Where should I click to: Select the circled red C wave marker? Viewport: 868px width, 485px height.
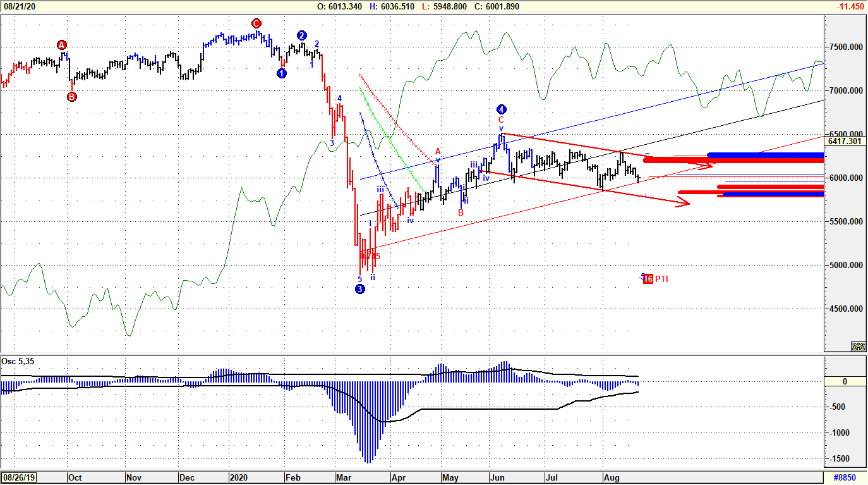pyautogui.click(x=256, y=23)
